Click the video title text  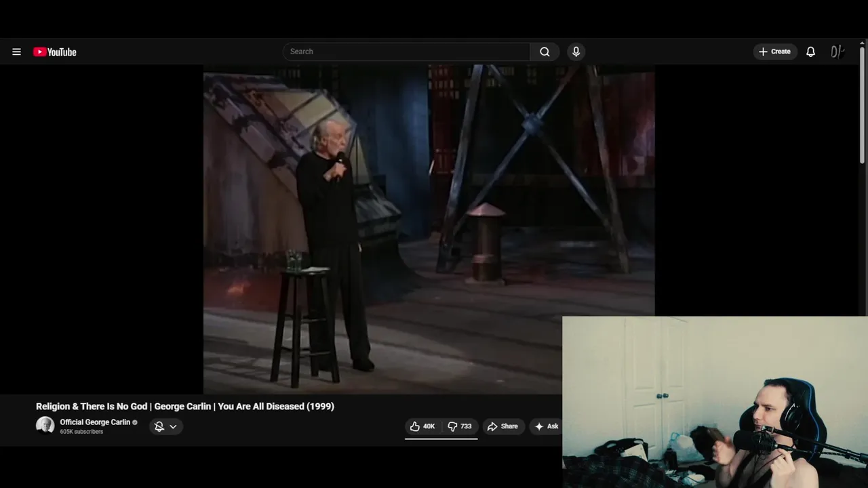185,407
